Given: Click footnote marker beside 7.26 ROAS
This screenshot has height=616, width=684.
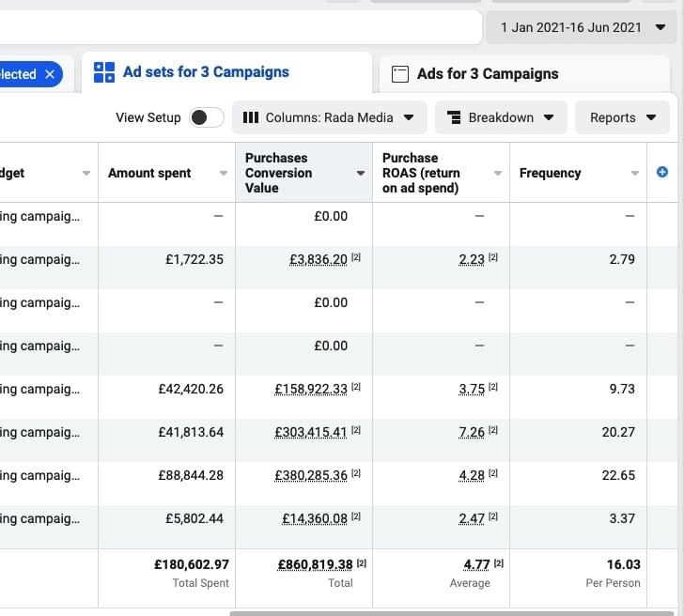Looking at the screenshot, I should [493, 431].
